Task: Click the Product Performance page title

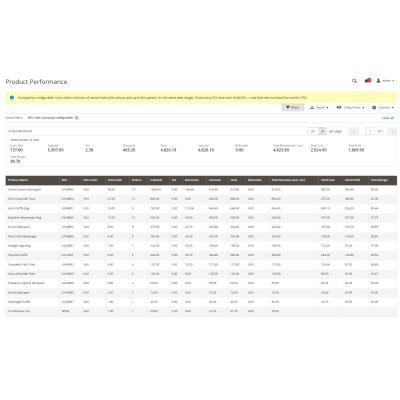Action: click(36, 82)
